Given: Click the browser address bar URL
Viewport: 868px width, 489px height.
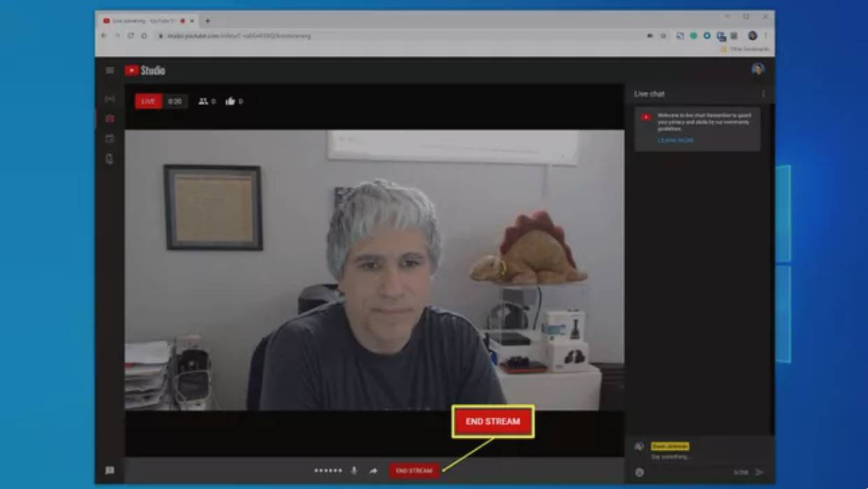Looking at the screenshot, I should tap(238, 36).
